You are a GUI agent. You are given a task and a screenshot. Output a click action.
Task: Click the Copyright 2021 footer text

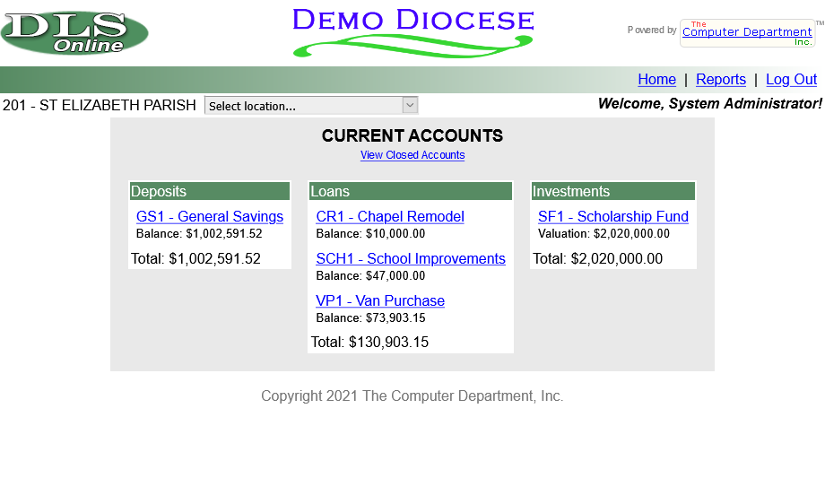(412, 396)
